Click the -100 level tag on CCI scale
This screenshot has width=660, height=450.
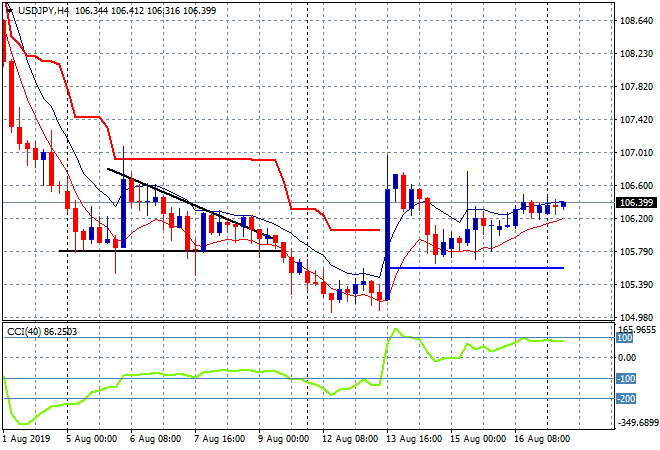[626, 378]
